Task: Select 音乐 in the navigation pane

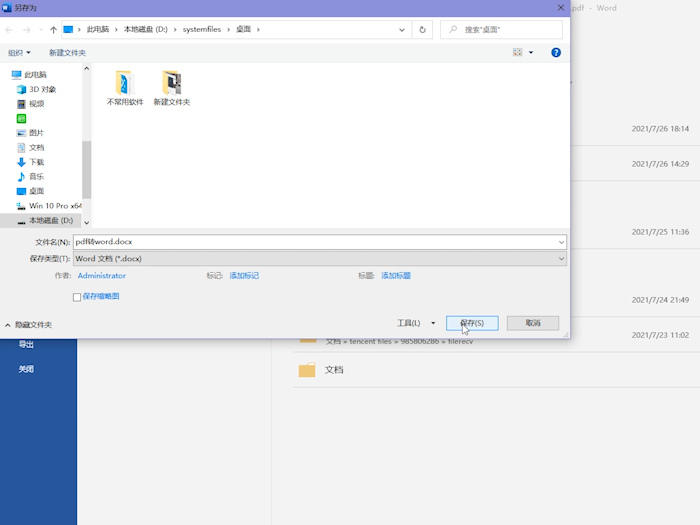Action: [36, 176]
